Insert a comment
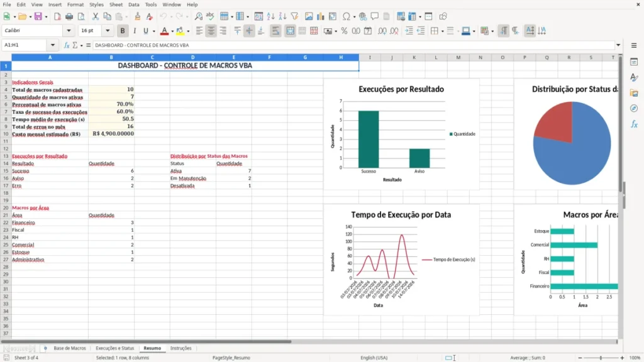Screen dimensions: 644x362 pos(375,16)
